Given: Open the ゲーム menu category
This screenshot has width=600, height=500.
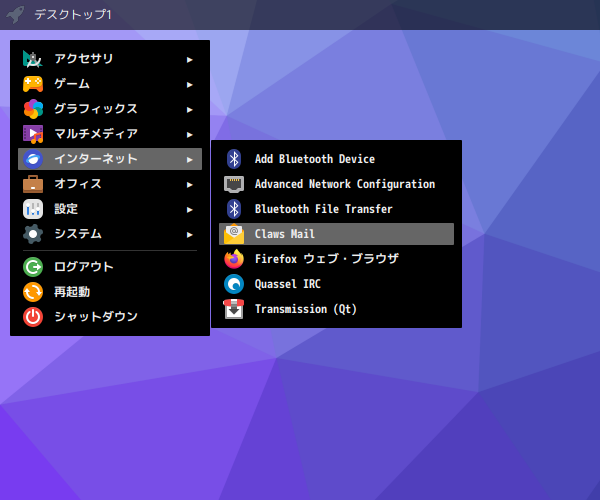Looking at the screenshot, I should pos(110,84).
